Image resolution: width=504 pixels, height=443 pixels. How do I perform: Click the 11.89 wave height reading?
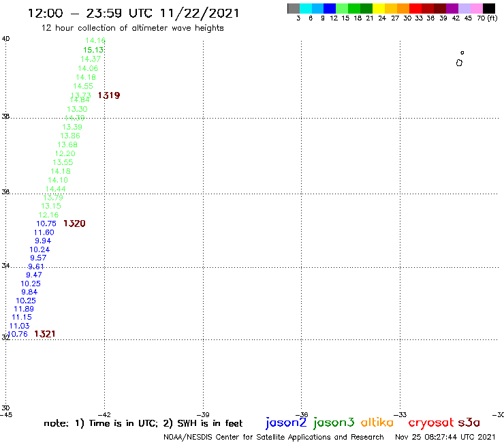coord(24,309)
